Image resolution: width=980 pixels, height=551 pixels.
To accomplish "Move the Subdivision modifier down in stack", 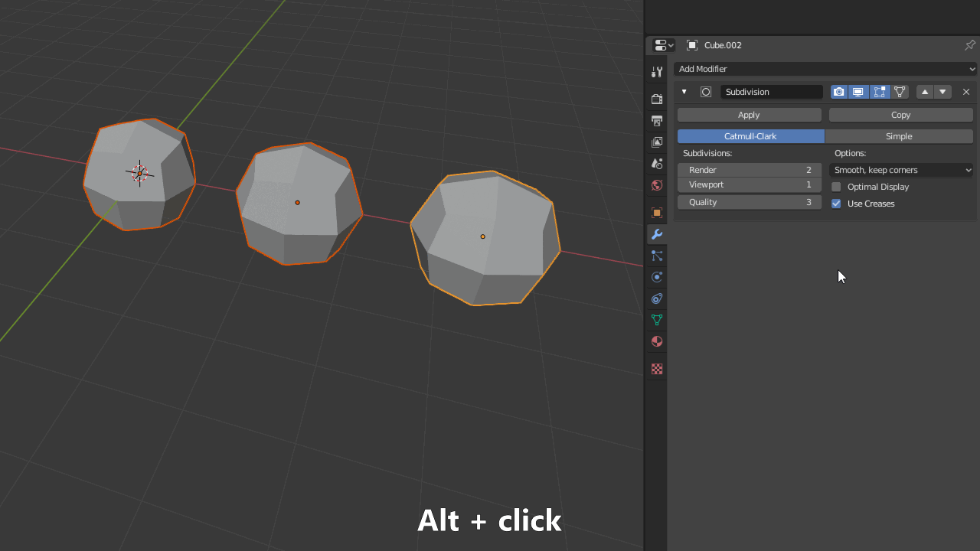I will coord(943,92).
